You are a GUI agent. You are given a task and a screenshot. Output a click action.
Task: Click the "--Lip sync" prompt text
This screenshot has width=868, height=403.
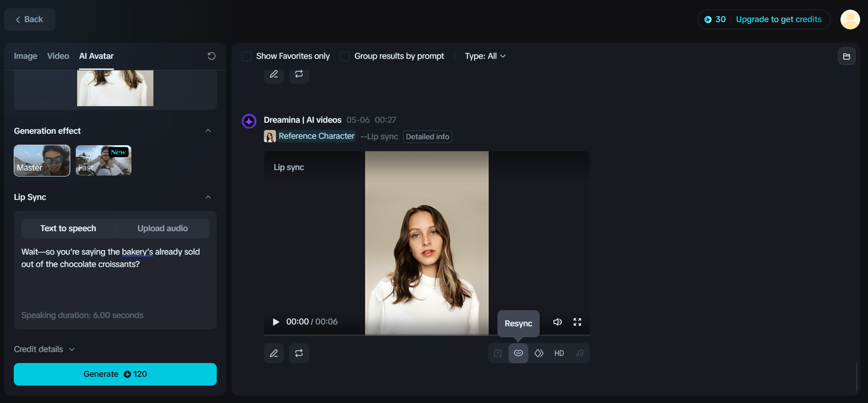tap(379, 136)
